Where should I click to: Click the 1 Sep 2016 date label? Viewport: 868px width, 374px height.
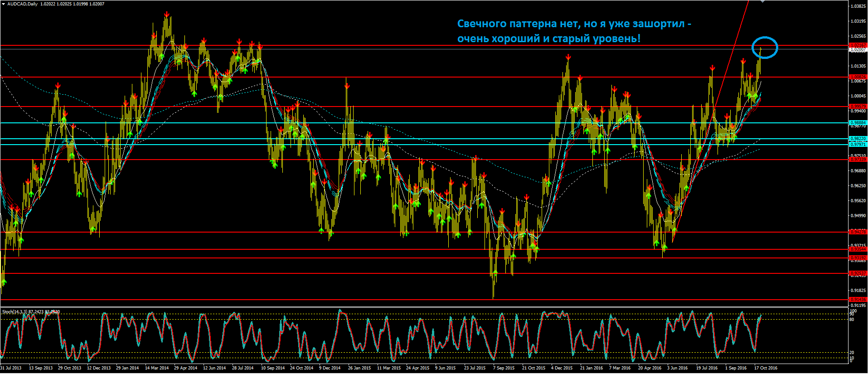[x=736, y=368]
